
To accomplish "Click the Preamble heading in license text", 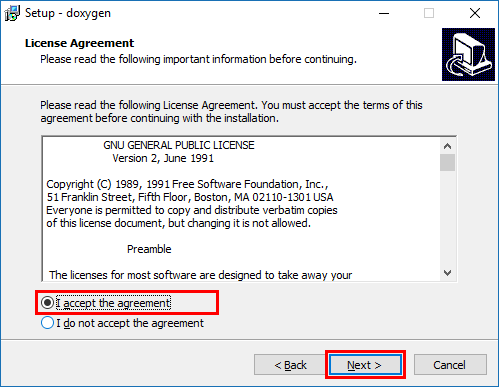I will click(149, 249).
